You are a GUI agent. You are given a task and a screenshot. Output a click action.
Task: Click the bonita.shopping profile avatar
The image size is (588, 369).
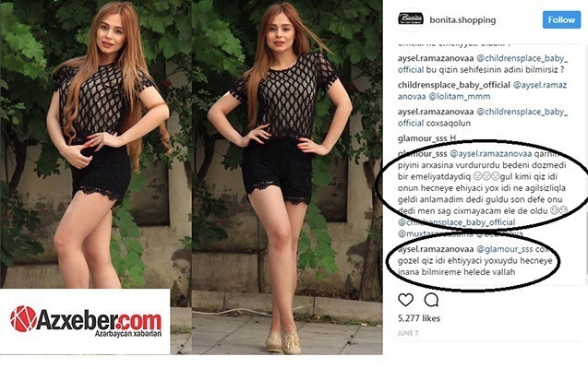(411, 18)
